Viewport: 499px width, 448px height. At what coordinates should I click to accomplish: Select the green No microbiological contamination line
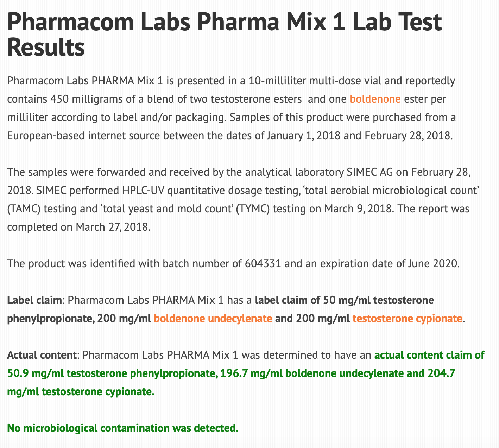122,428
